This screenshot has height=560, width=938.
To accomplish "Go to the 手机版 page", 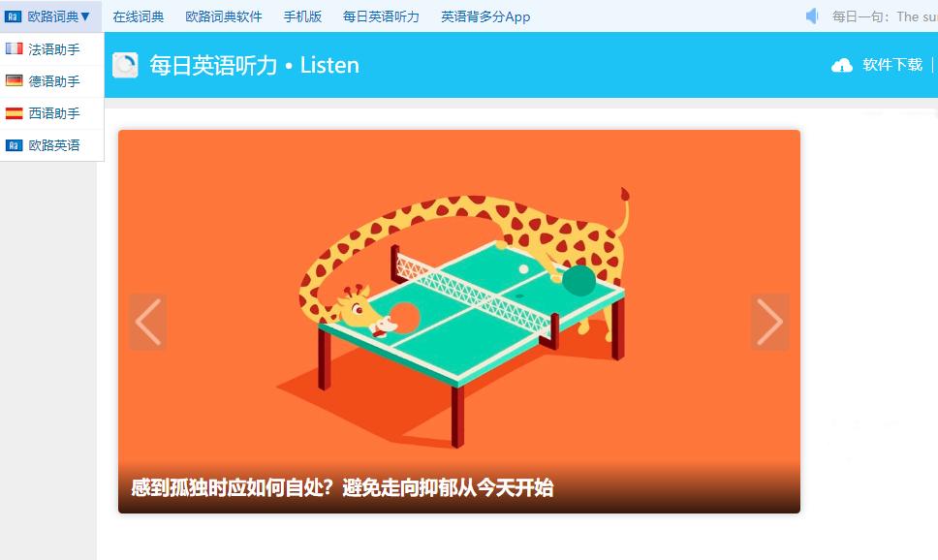I will tap(302, 16).
